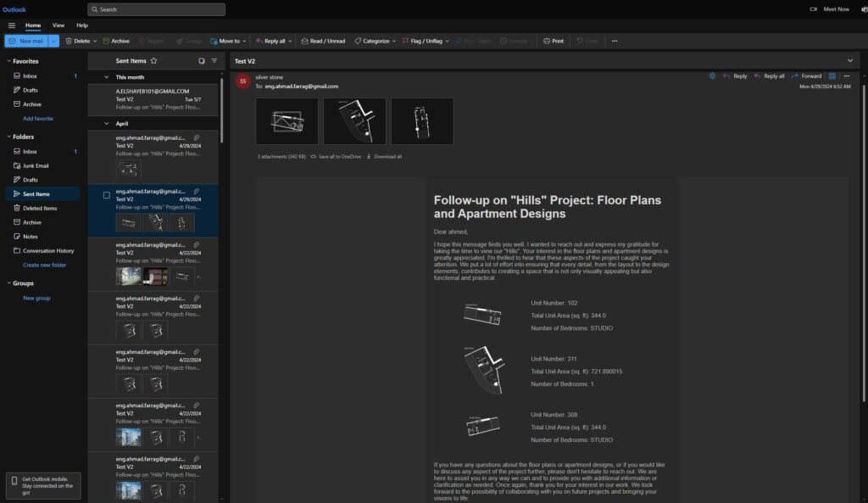Viewport: 868px width, 503px height.
Task: Click the Search box
Action: 157,9
